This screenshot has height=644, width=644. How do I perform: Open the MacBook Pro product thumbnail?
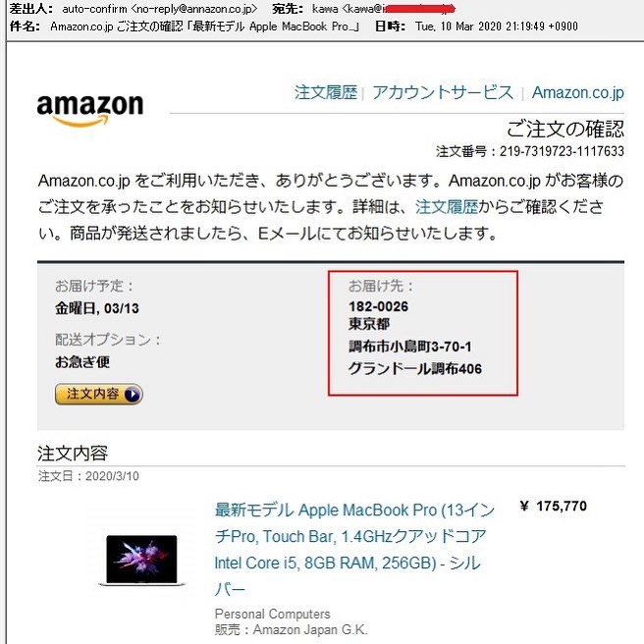click(x=141, y=561)
